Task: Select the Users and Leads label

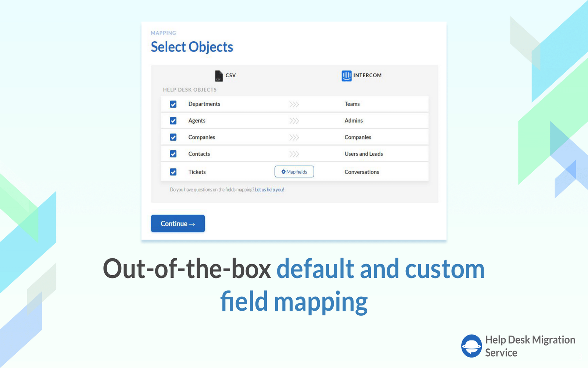Action: click(363, 154)
